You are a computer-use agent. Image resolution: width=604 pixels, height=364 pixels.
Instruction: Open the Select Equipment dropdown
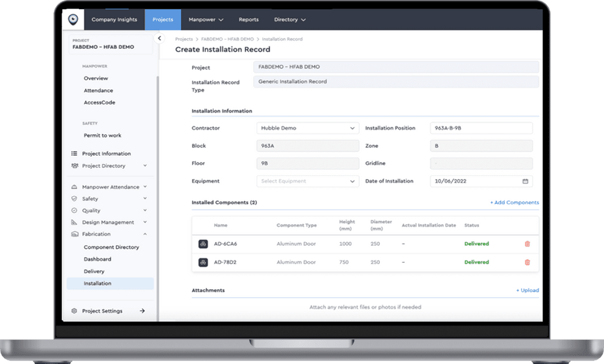(307, 180)
